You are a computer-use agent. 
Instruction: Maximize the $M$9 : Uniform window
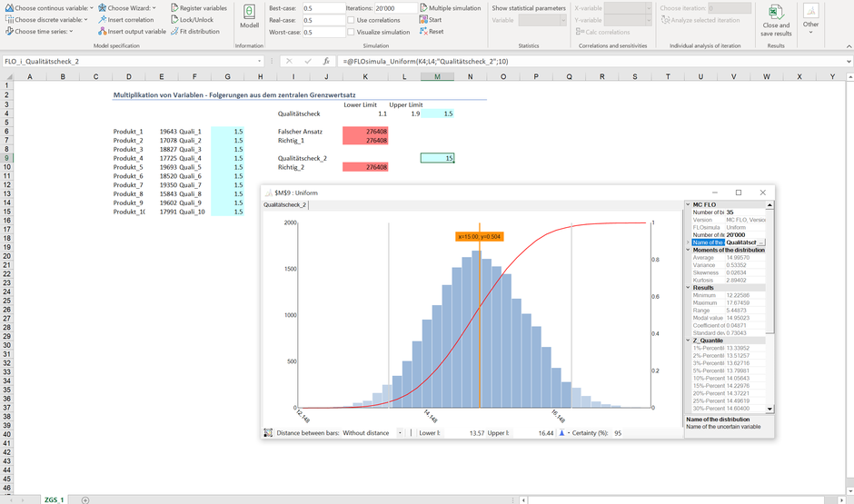pos(739,193)
